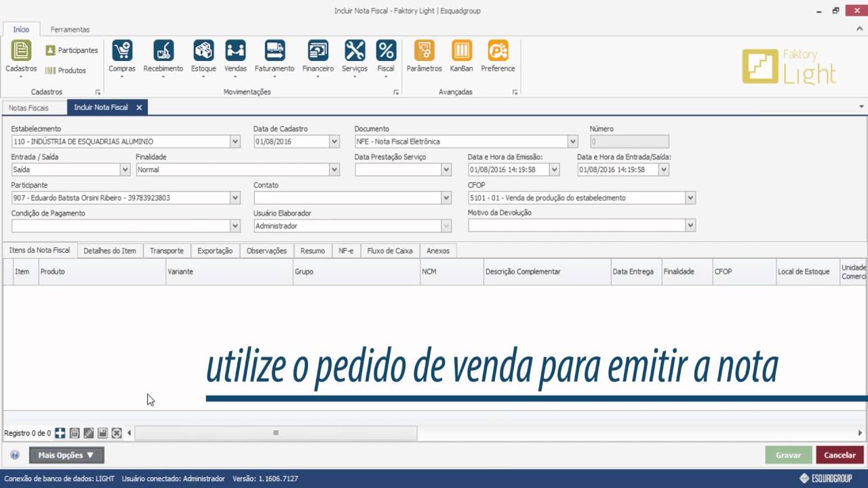
Task: Delete record with trash icon
Action: 75,433
